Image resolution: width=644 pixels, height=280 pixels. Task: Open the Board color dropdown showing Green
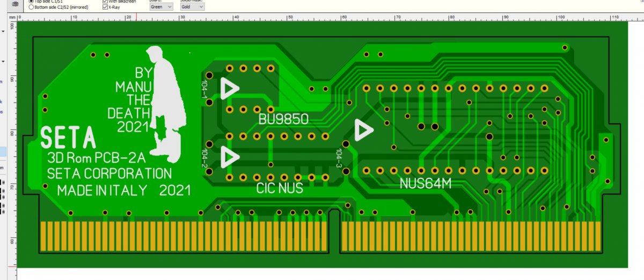pyautogui.click(x=161, y=7)
